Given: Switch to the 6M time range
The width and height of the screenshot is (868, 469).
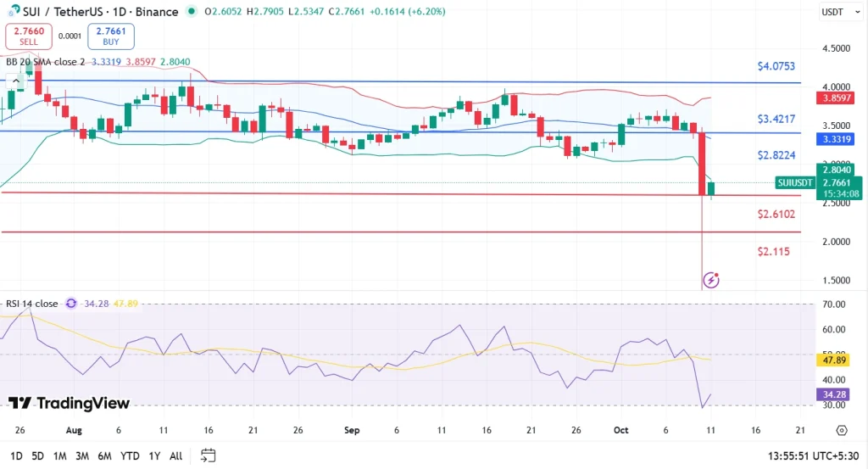Looking at the screenshot, I should (104, 455).
